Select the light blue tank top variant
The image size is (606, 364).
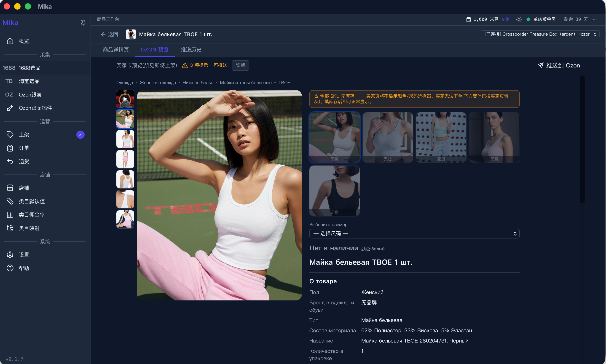388,137
